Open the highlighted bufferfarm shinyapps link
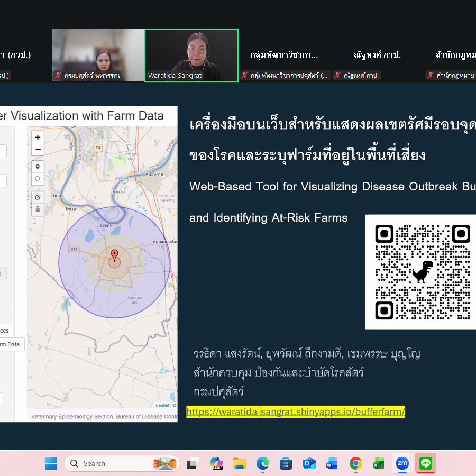 295,411
